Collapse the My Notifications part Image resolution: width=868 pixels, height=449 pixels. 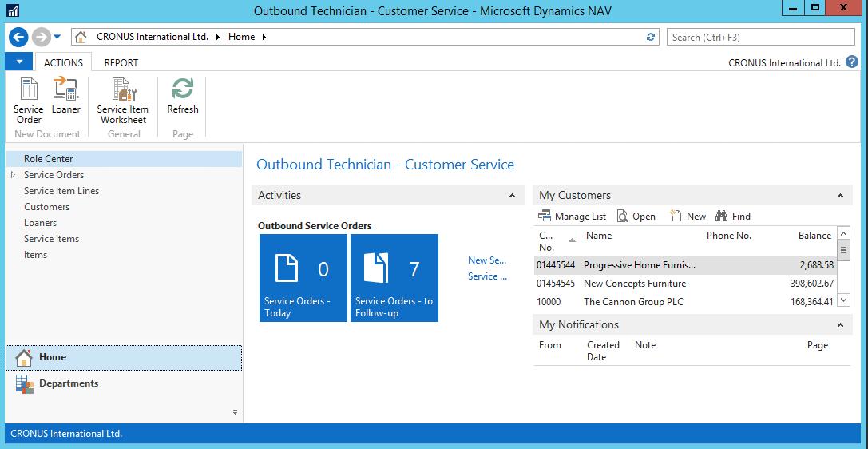coord(840,325)
